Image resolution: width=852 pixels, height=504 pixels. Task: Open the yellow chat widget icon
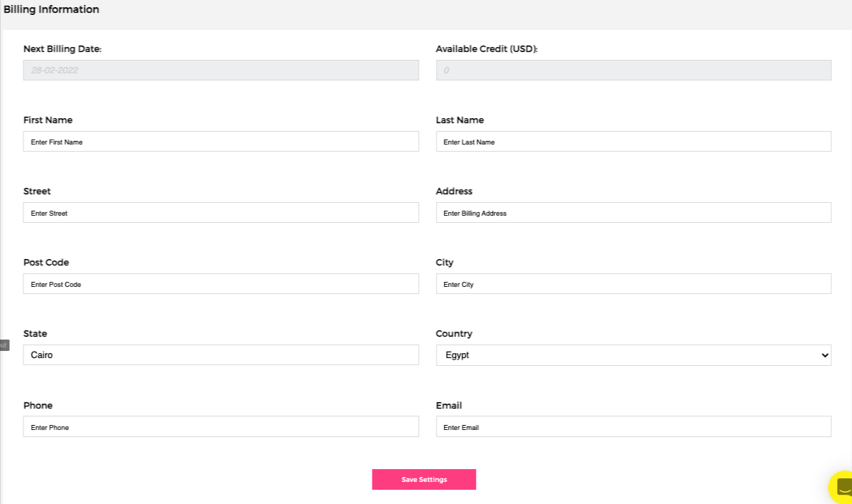coord(842,488)
